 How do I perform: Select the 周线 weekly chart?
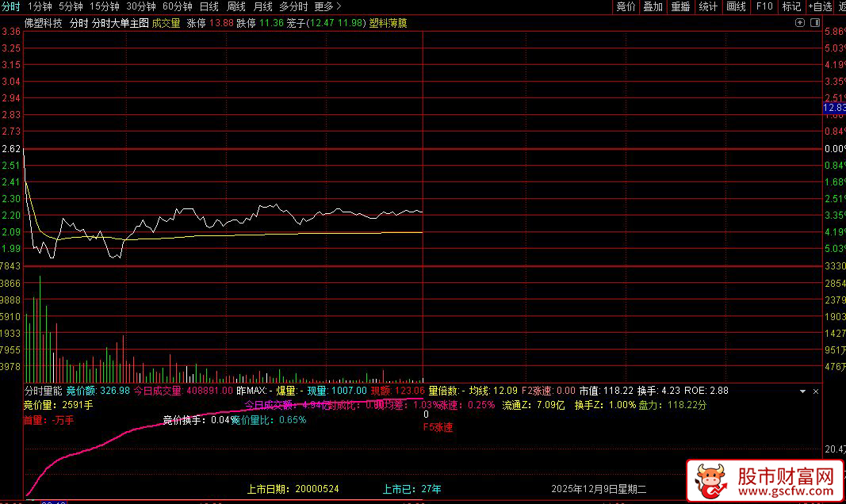point(235,6)
